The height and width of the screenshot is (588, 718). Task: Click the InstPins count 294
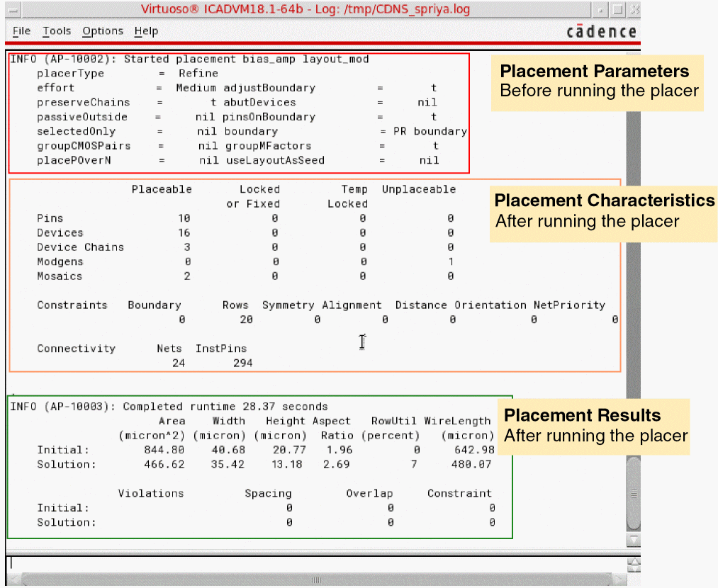pyautogui.click(x=242, y=363)
